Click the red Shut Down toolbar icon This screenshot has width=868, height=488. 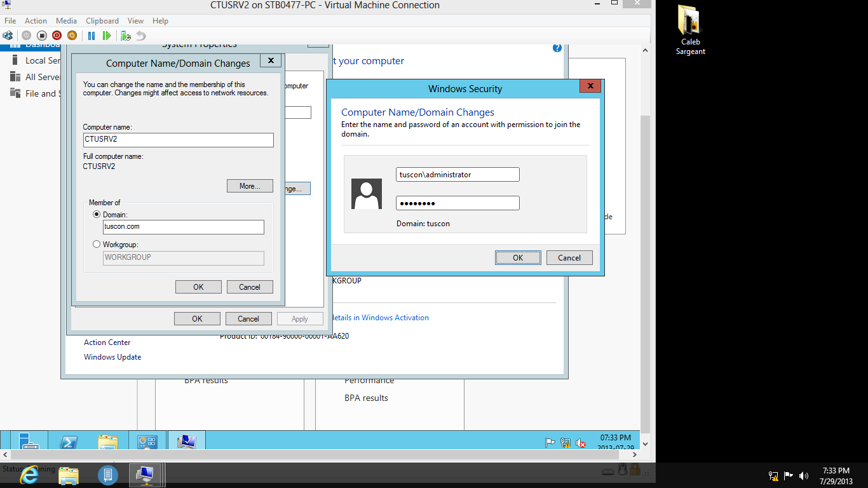pos(57,36)
